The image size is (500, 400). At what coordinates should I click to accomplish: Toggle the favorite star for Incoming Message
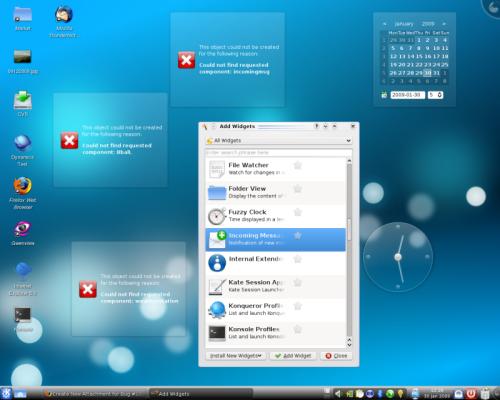coord(298,236)
